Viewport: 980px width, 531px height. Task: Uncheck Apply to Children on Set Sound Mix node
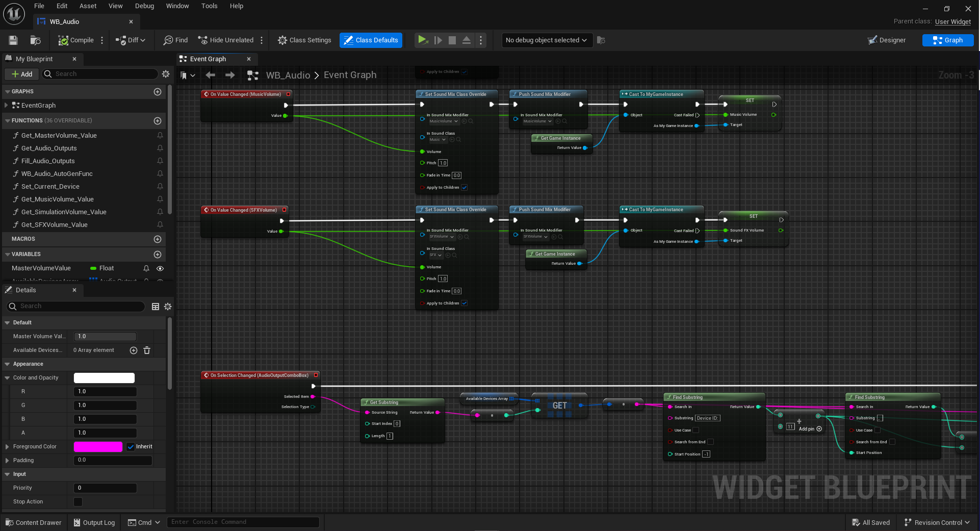point(464,187)
